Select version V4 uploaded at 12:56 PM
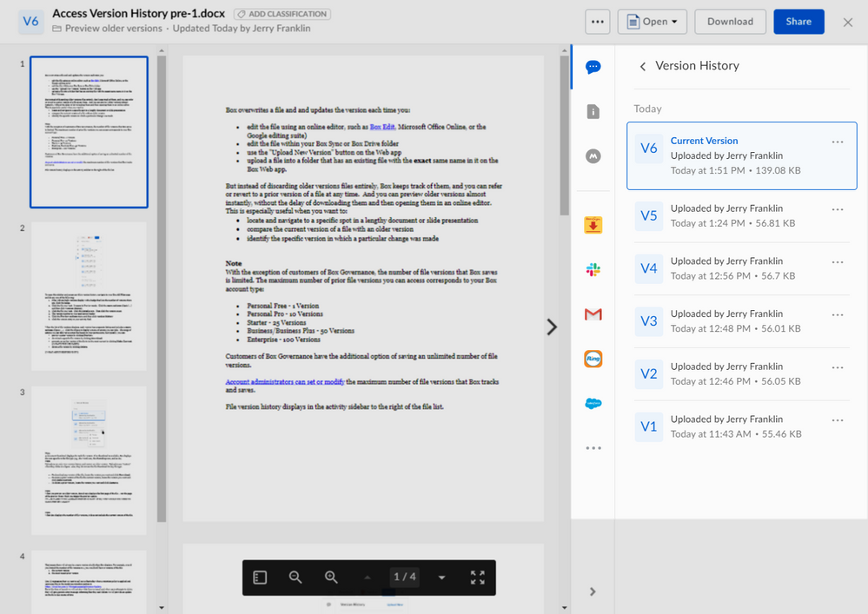Screen dimensions: 868x614 (x=742, y=268)
